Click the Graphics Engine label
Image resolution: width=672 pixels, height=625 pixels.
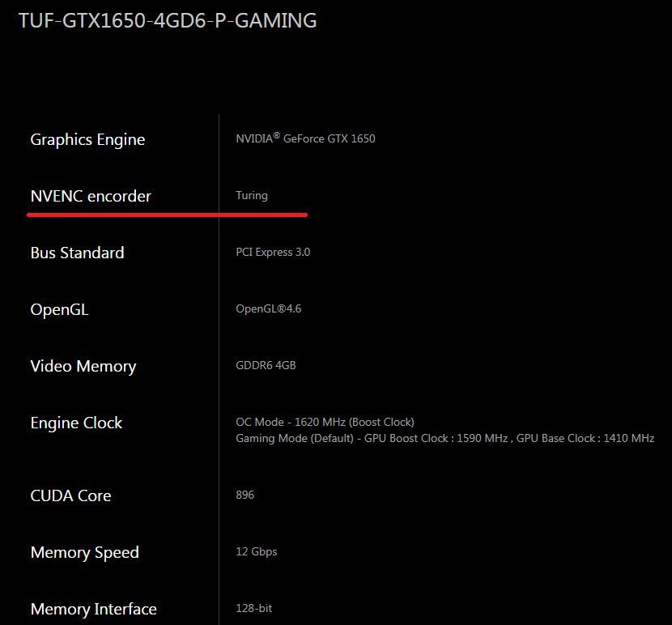click(87, 140)
